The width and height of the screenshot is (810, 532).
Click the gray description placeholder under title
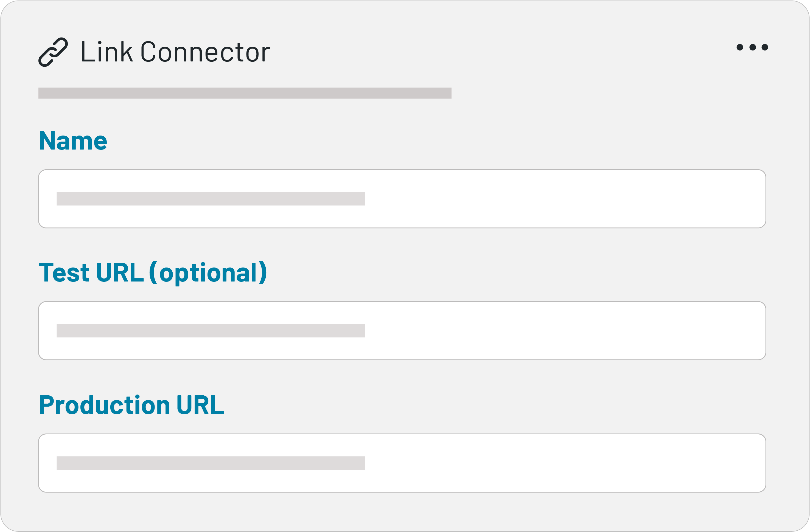pyautogui.click(x=245, y=93)
